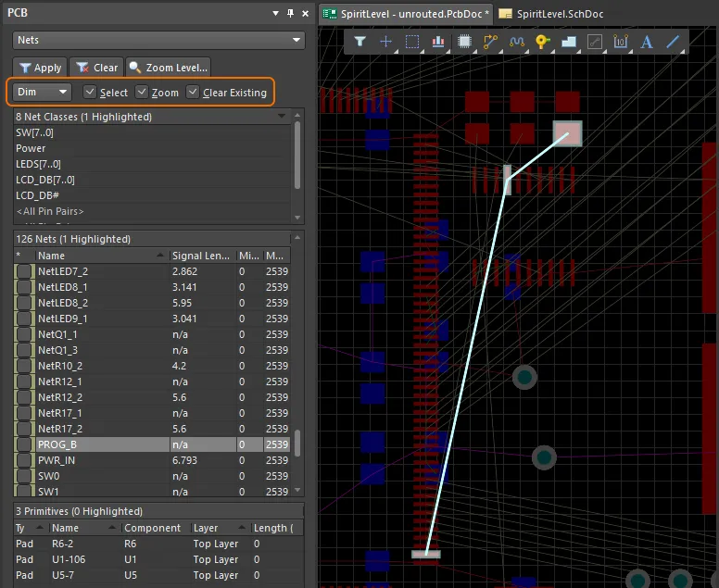This screenshot has height=588, width=719.
Task: Switch to SpiritLevel.SchDoc tab
Action: pyautogui.click(x=551, y=14)
